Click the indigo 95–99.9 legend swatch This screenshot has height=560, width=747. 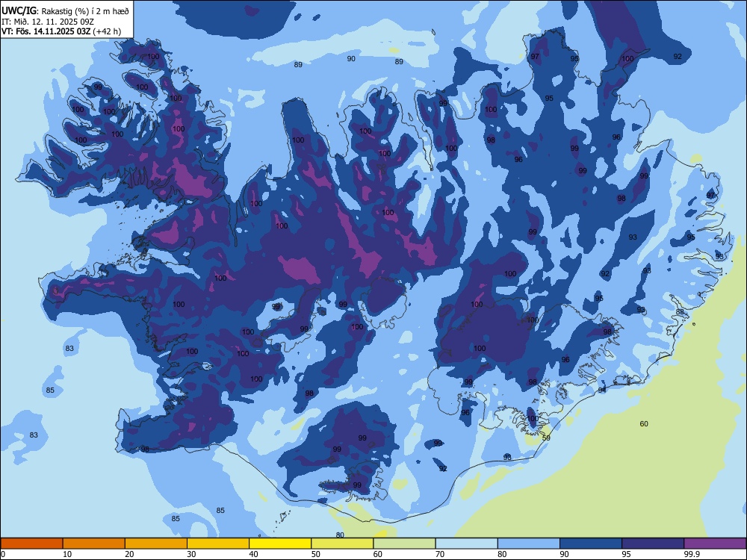pos(653,544)
